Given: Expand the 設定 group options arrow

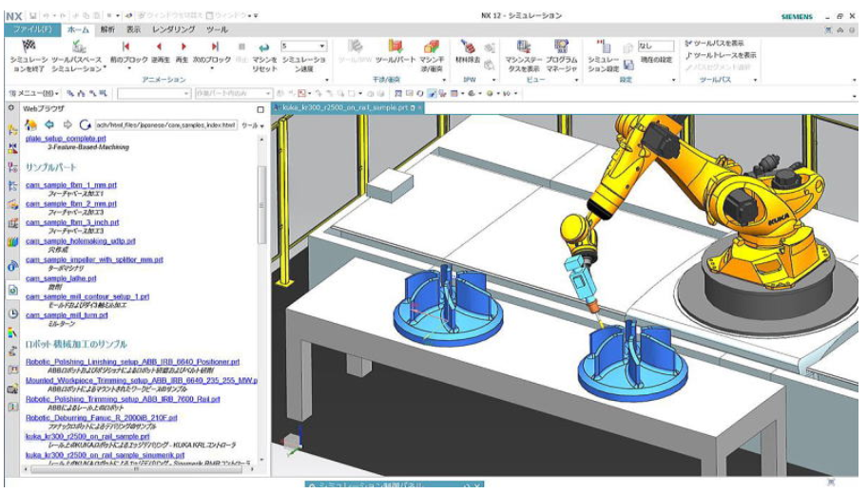Looking at the screenshot, I should (674, 80).
